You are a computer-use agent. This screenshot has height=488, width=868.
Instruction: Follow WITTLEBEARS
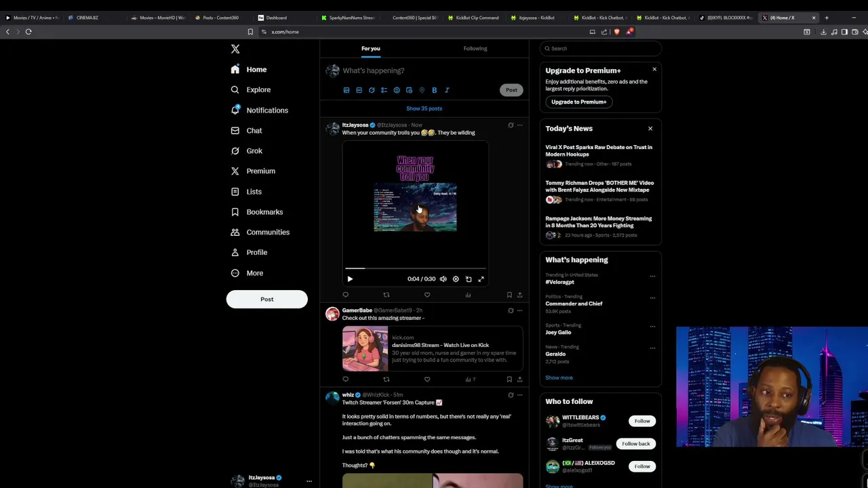pyautogui.click(x=642, y=421)
